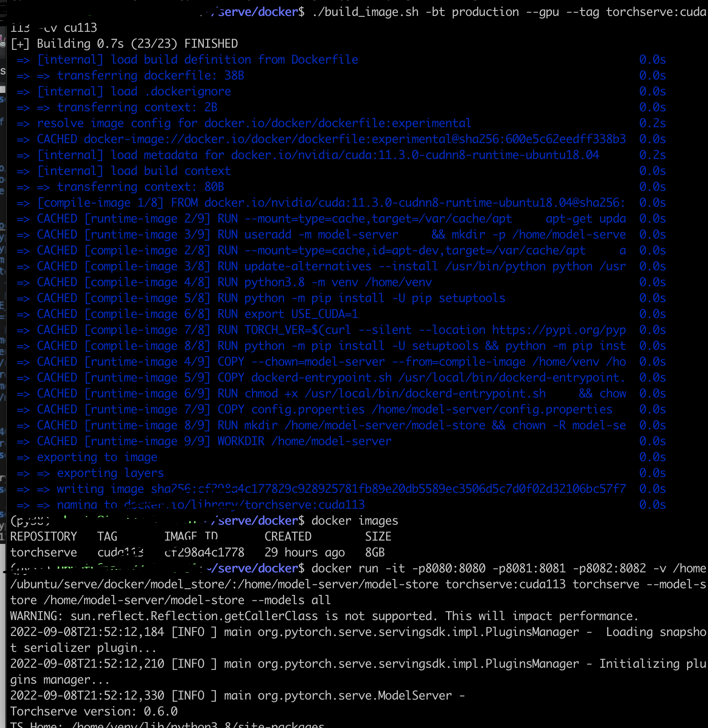Image resolution: width=708 pixels, height=728 pixels.
Task: Click the 'RUN export USE_CUDA=1' line
Action: [188, 314]
